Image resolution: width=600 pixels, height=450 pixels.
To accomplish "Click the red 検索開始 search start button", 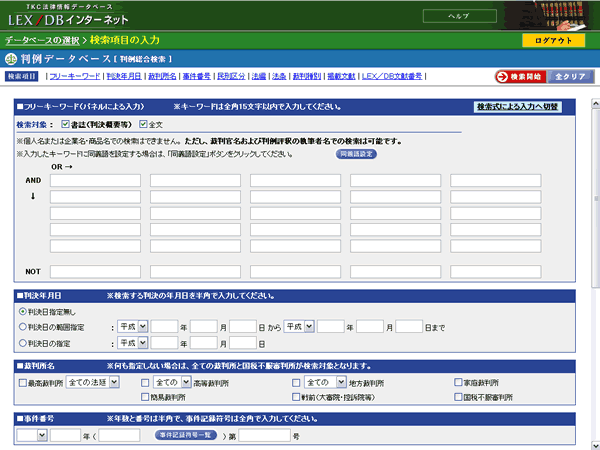I will click(x=520, y=77).
